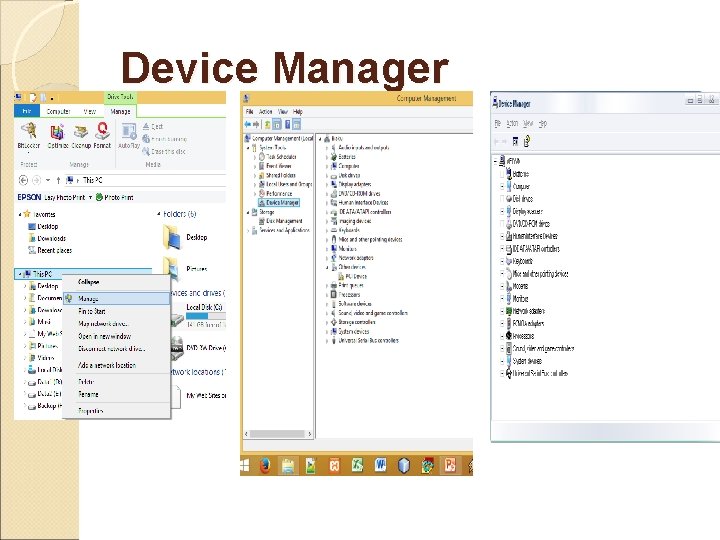Click the VirtualBox cube icon on the taskbar
This screenshot has height=540, width=720.
404,465
